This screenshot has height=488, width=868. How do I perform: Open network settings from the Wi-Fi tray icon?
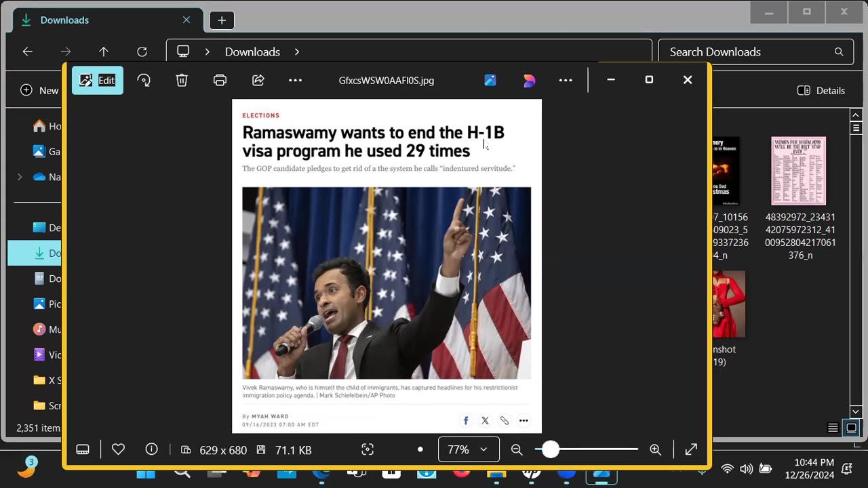click(x=728, y=468)
